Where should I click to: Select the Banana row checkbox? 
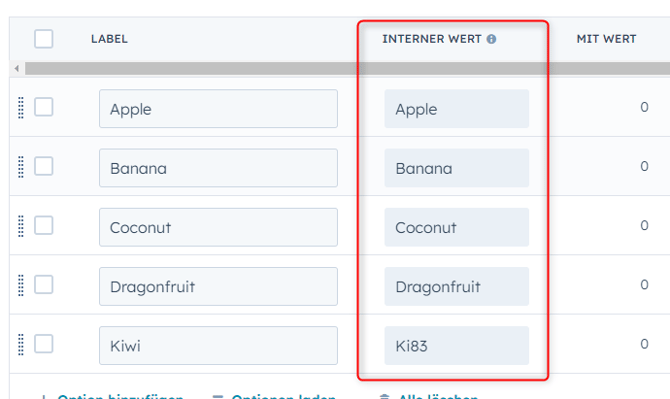(44, 166)
